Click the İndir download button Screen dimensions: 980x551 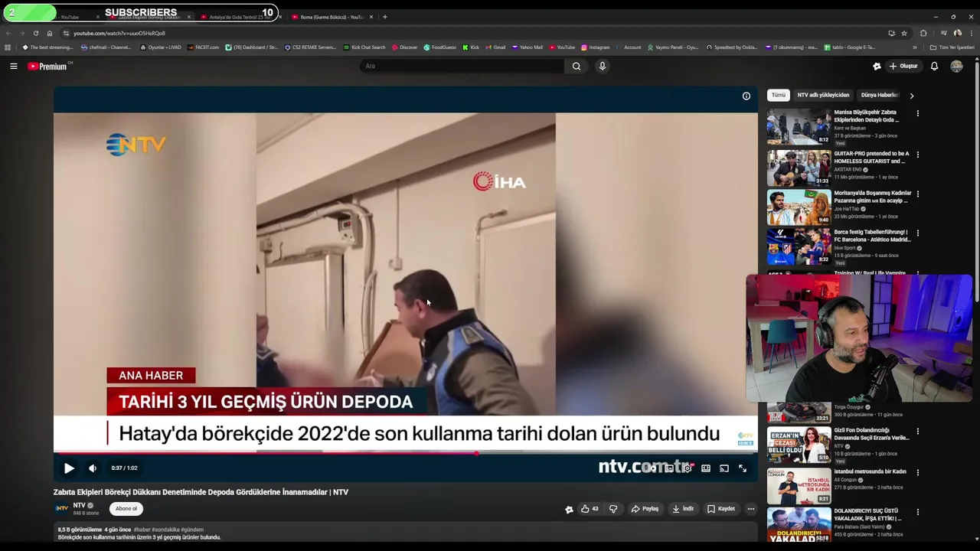(x=683, y=509)
